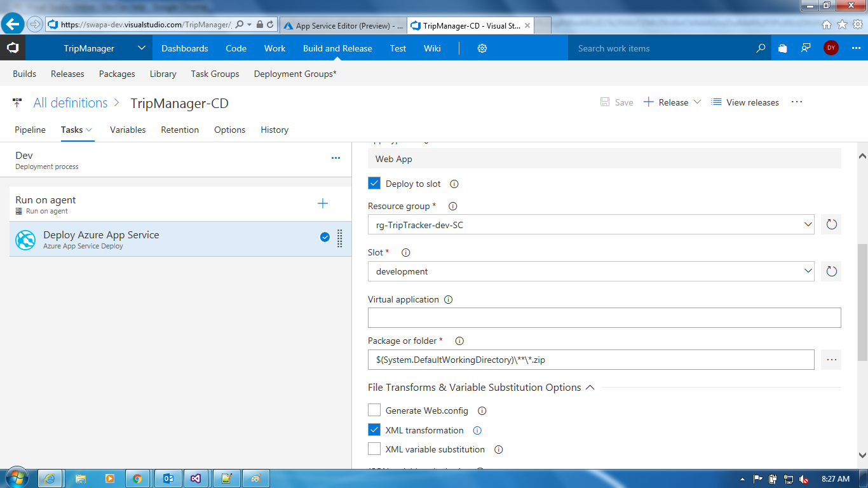
Task: Click the Visual Studio Team Services logo
Action: (13, 48)
